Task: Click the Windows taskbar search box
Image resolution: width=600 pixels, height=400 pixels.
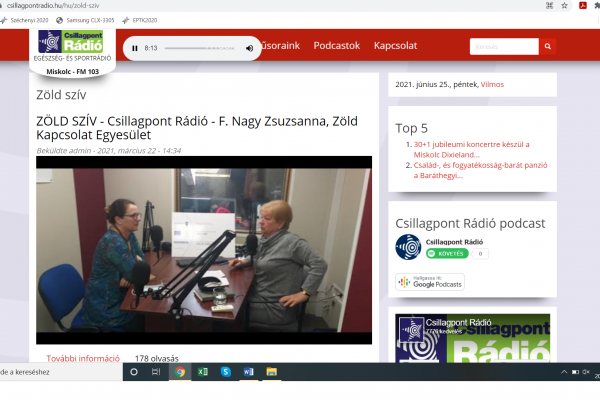Action: [61, 372]
